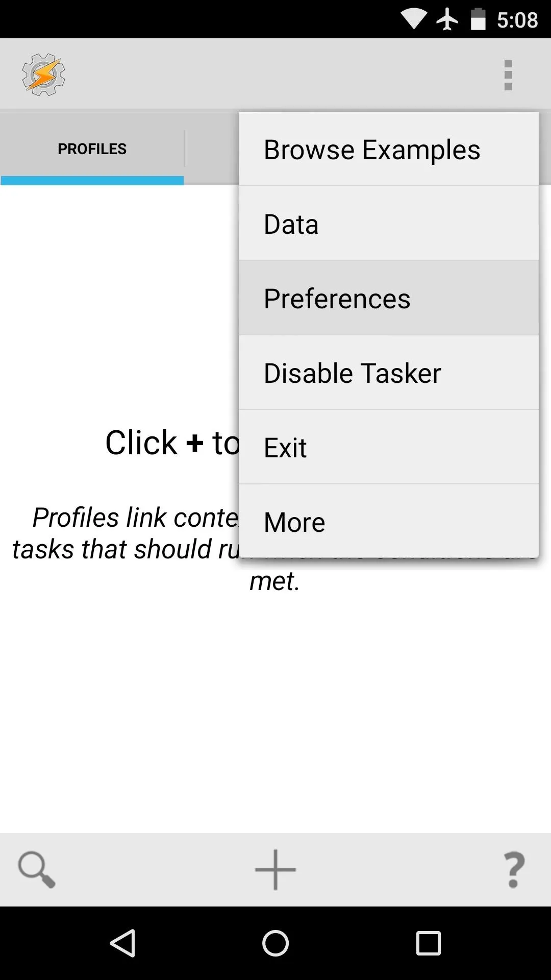551x980 pixels.
Task: Tap the 5:08 clock in status bar
Action: [517, 20]
